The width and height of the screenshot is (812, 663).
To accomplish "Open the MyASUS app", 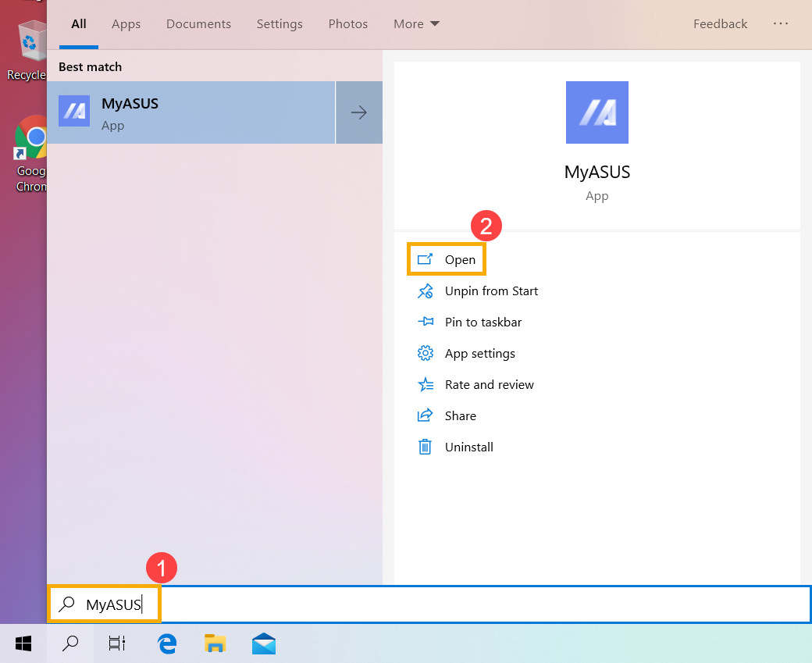I will click(x=447, y=259).
